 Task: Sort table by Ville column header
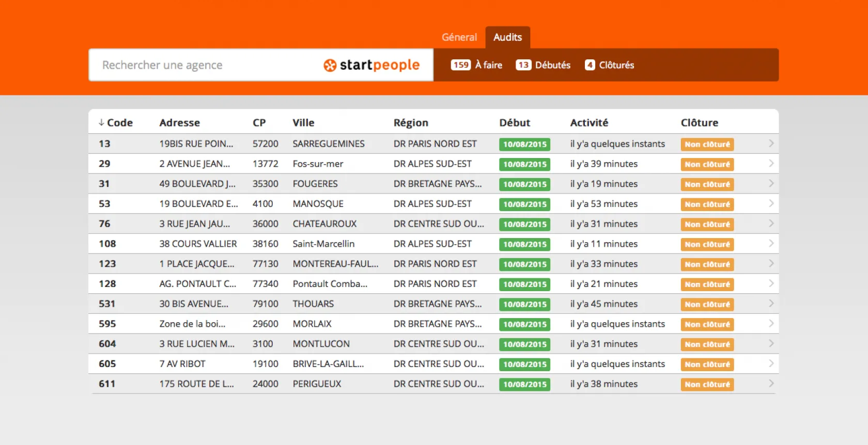pyautogui.click(x=303, y=123)
